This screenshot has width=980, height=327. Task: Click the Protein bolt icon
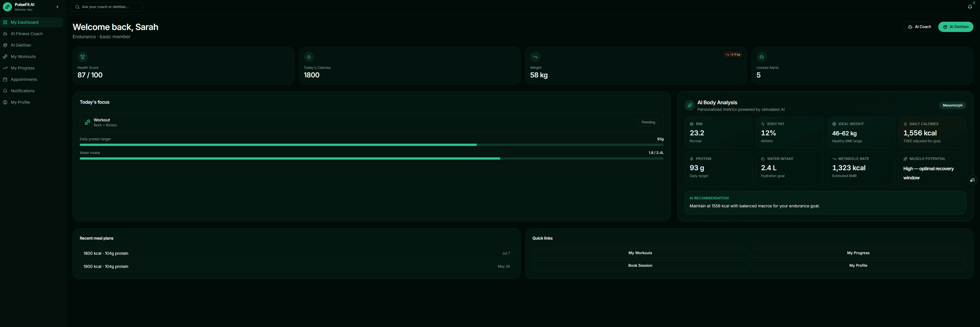(x=692, y=159)
